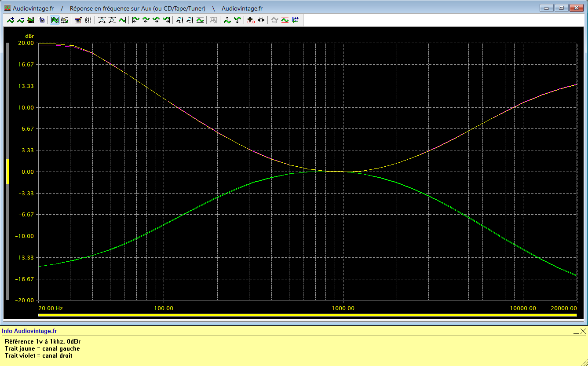
Task: Click the '13.33' vertical axis label
Action: tap(26, 86)
